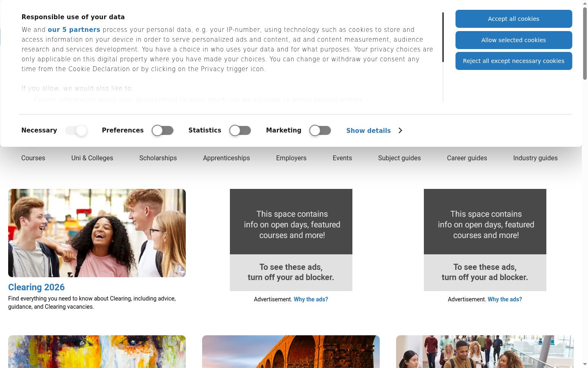Click 'Why the ads?' under right advert

point(505,299)
